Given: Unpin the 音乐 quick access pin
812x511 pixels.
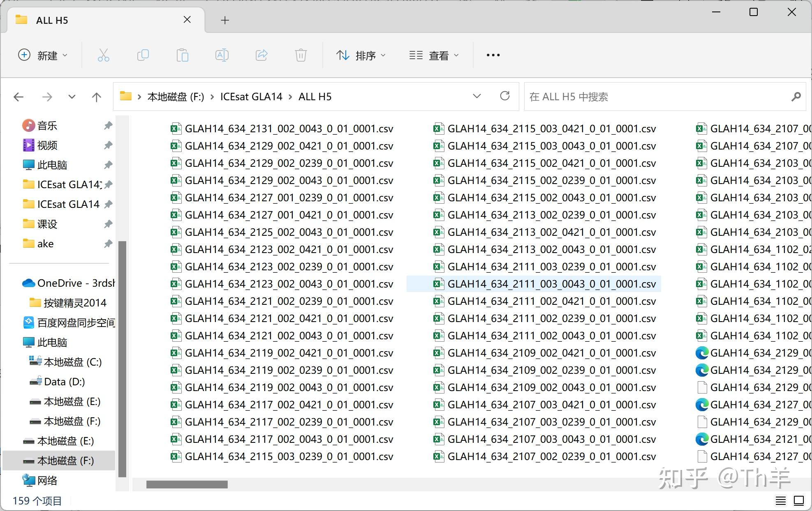Looking at the screenshot, I should pyautogui.click(x=108, y=125).
